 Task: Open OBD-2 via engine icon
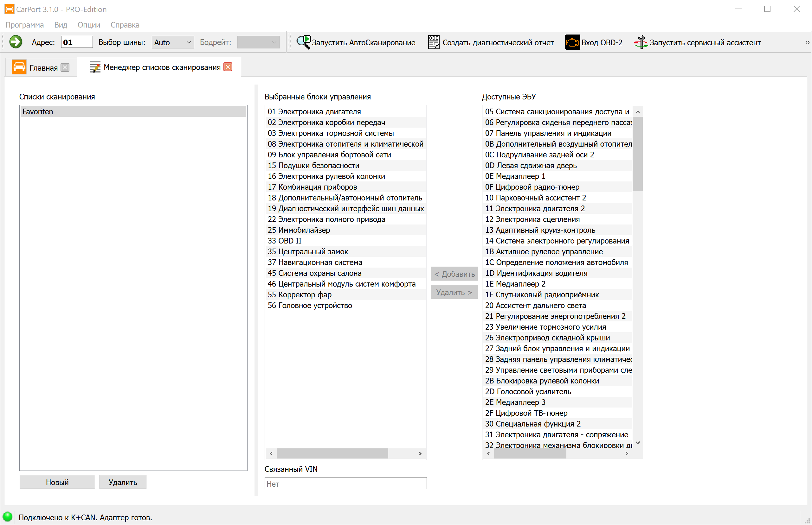(572, 42)
